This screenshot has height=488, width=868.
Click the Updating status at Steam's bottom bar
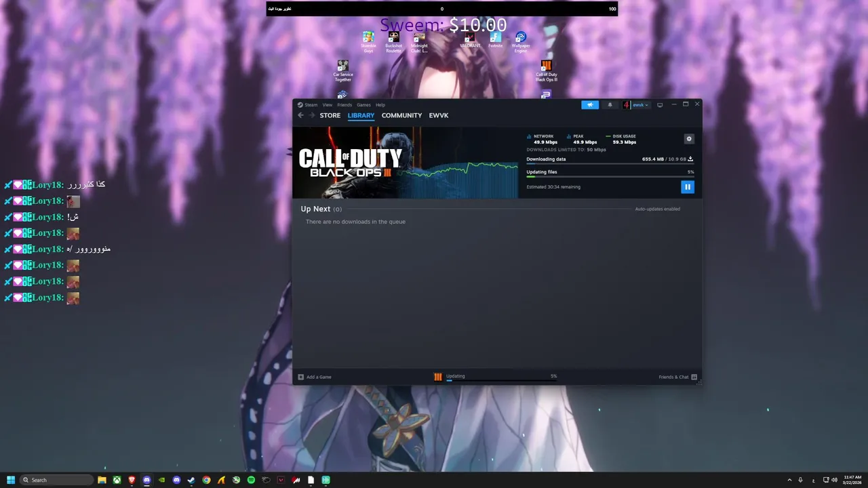coord(501,377)
